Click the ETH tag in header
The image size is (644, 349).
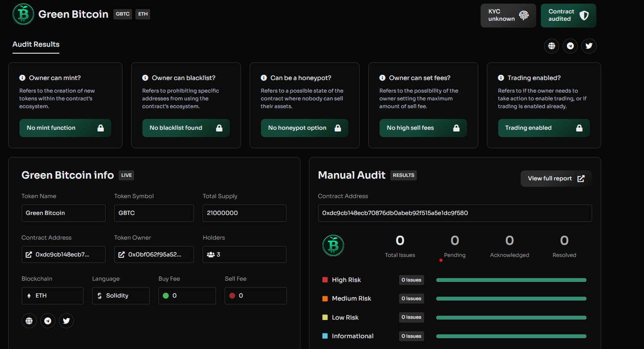(143, 14)
